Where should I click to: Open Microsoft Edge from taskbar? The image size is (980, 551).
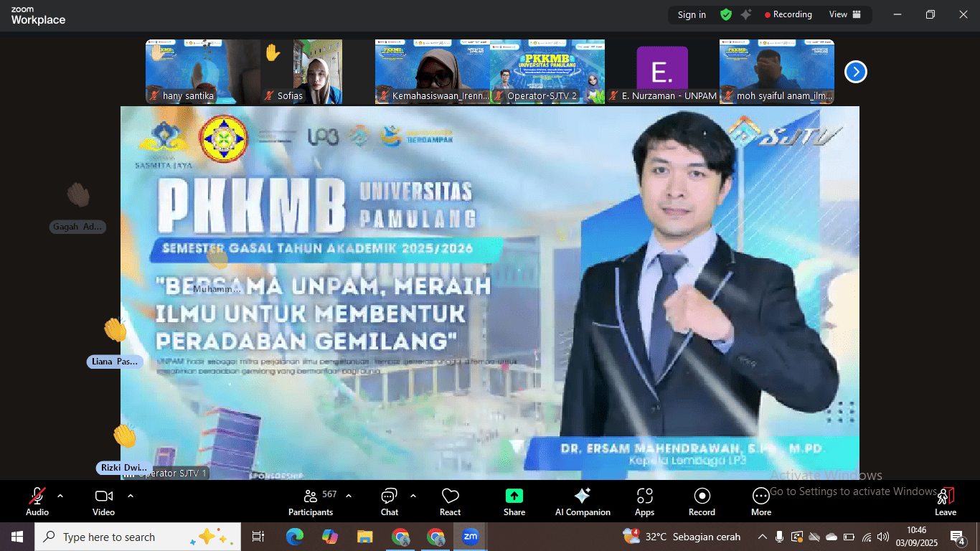(x=295, y=537)
